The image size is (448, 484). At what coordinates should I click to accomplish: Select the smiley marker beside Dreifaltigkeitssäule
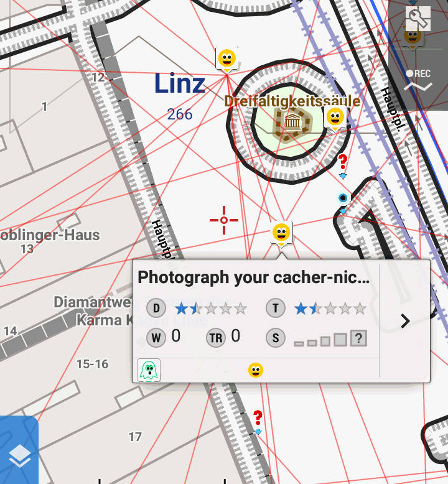coord(335,119)
